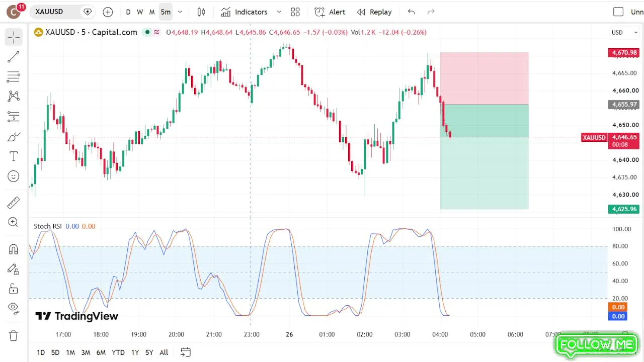The image size is (644, 362).
Task: Click the zoom in magnifier tool
Action: click(13, 222)
